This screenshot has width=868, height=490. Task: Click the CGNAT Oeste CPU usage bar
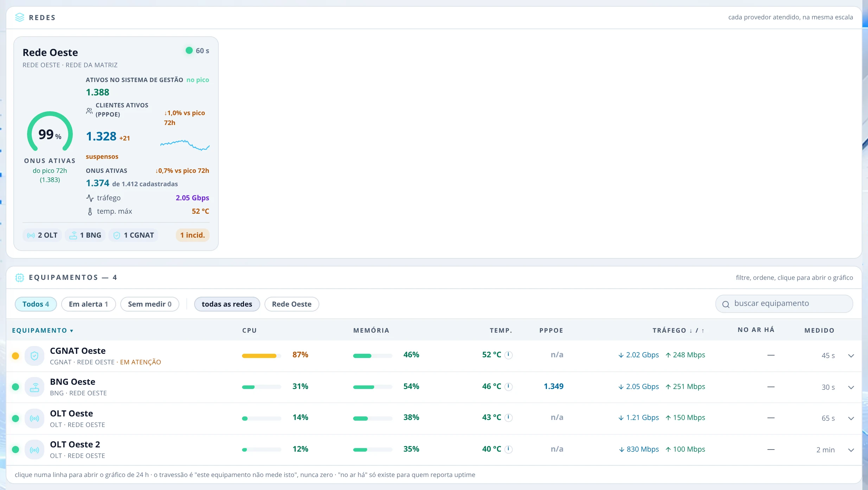(262, 356)
